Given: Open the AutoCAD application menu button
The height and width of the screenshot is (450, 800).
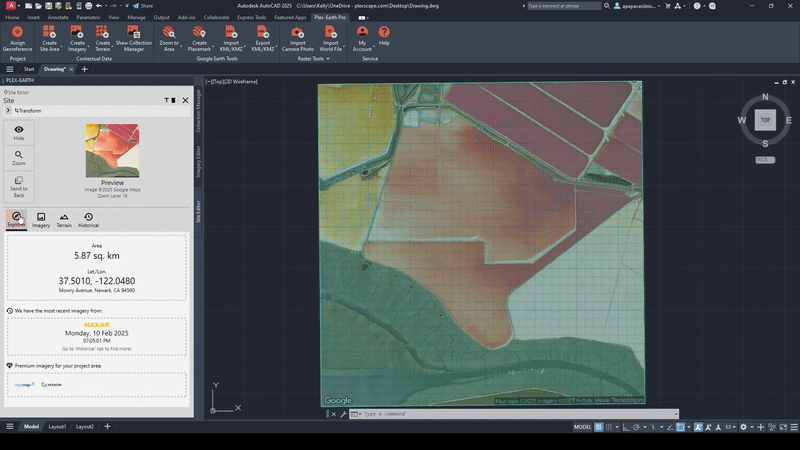Looking at the screenshot, I should click(11, 6).
